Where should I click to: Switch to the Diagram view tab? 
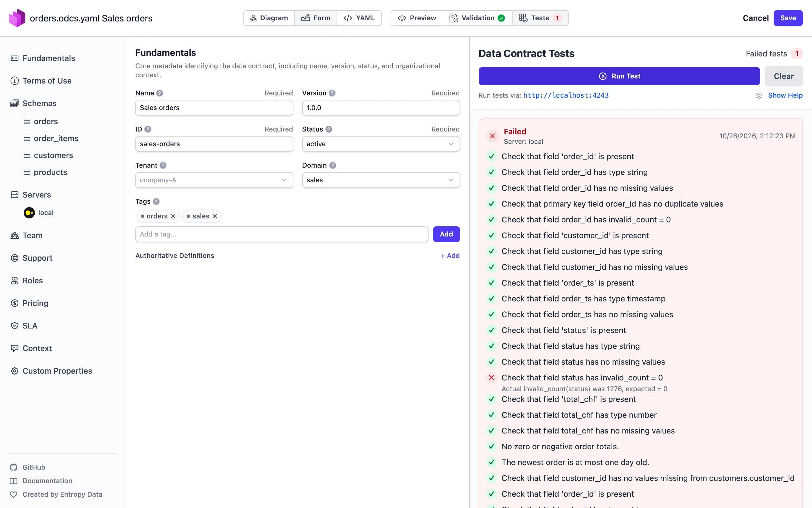[x=269, y=18]
